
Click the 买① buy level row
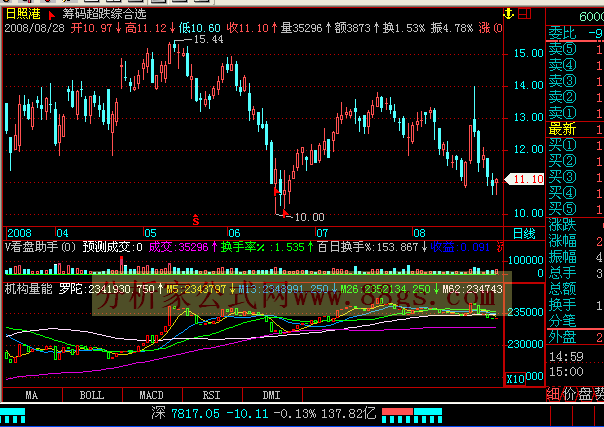(576, 145)
